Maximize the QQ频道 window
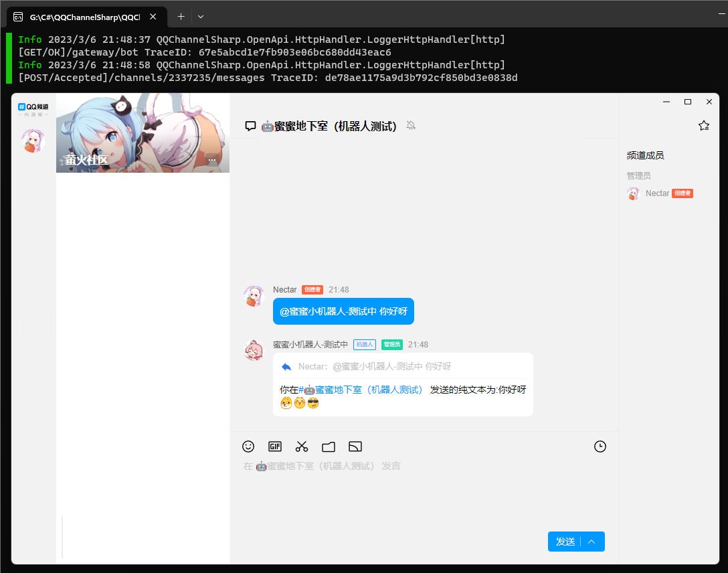728x573 pixels. (x=688, y=102)
